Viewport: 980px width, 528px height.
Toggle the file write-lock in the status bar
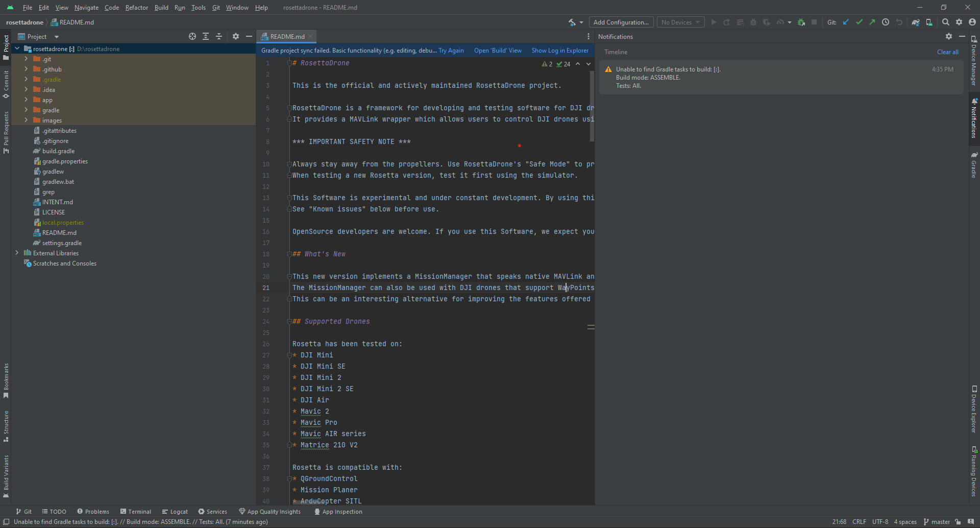(x=959, y=522)
